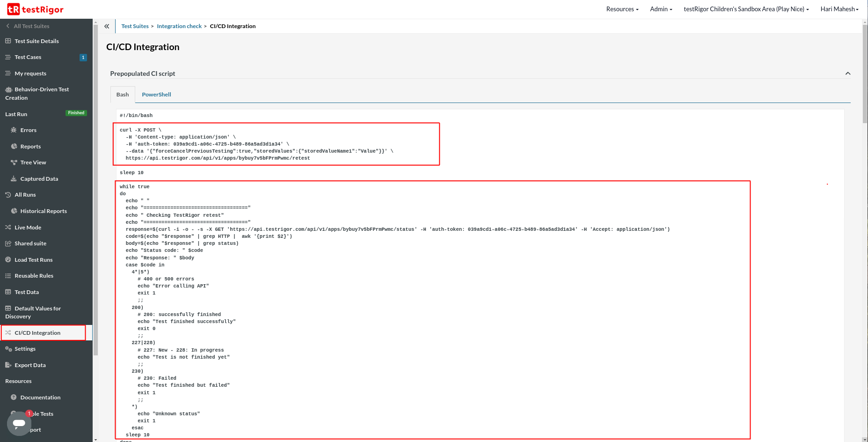Open Tree View in sidebar
The height and width of the screenshot is (442, 868).
pos(33,162)
